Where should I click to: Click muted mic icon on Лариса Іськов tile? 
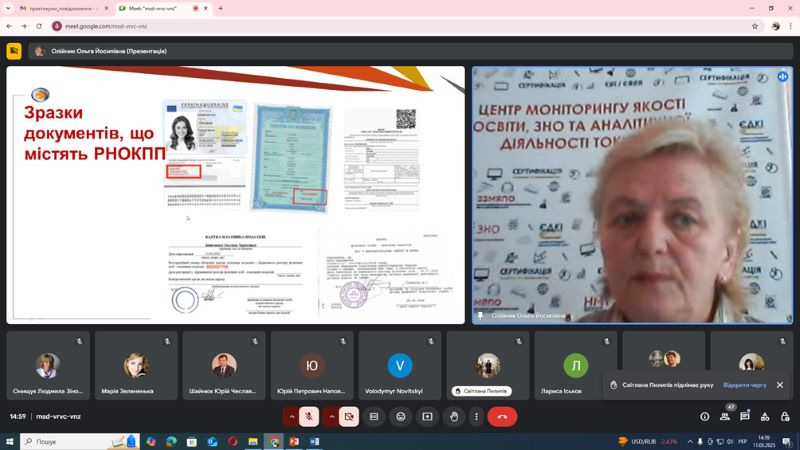607,341
